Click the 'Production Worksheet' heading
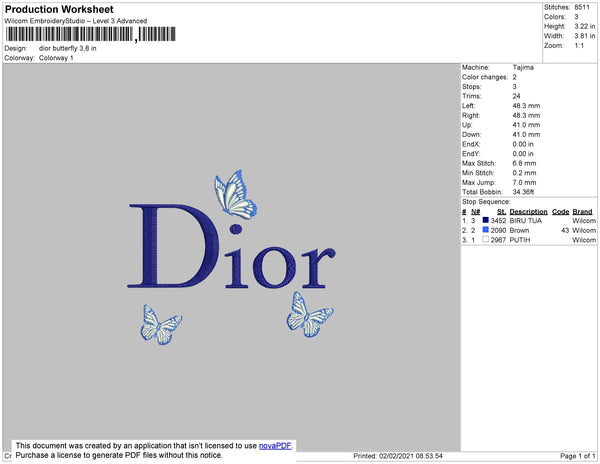600x464 pixels. 59,9
